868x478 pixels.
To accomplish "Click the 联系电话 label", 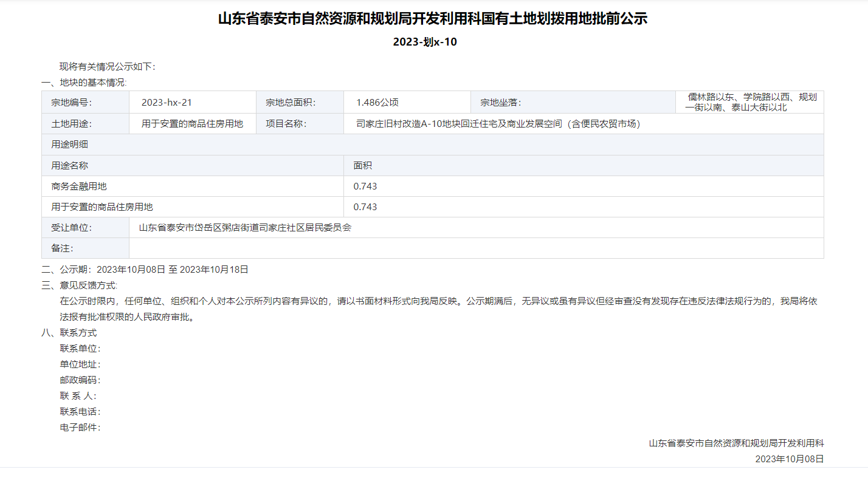I will (80, 412).
